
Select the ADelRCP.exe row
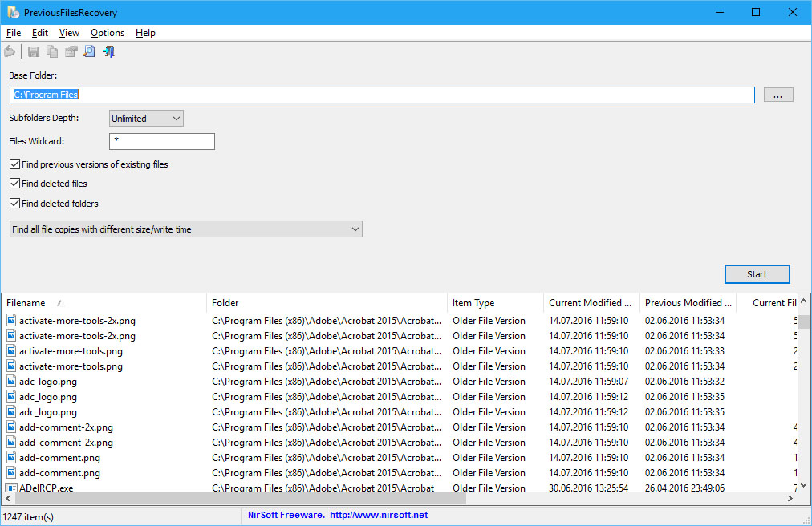(400, 488)
